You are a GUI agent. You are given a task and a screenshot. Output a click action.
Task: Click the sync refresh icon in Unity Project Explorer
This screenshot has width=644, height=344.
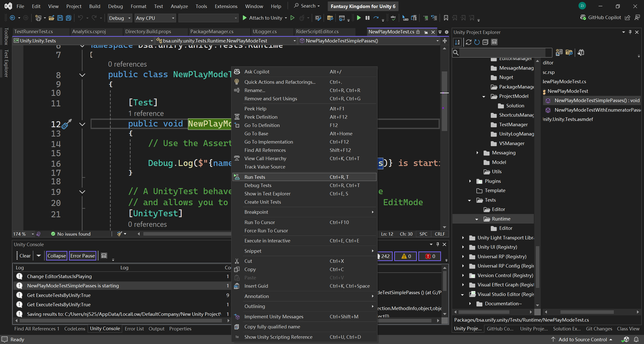coord(469,42)
